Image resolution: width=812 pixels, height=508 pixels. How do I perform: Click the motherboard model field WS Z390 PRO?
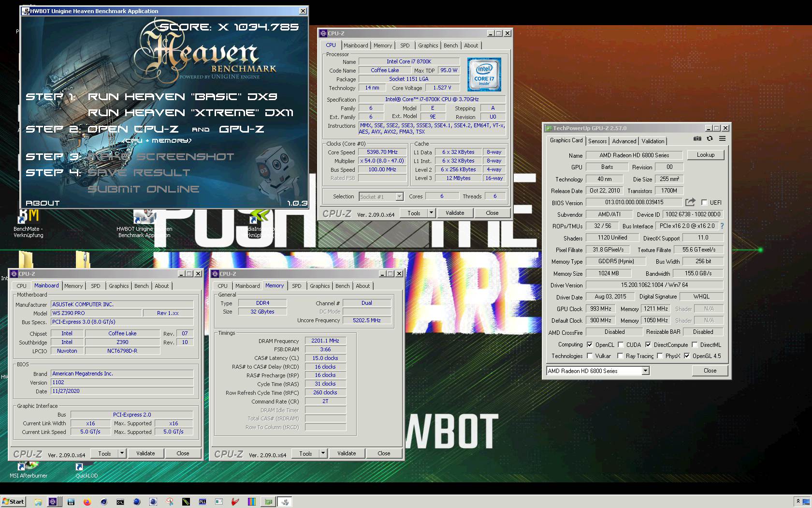click(x=96, y=313)
